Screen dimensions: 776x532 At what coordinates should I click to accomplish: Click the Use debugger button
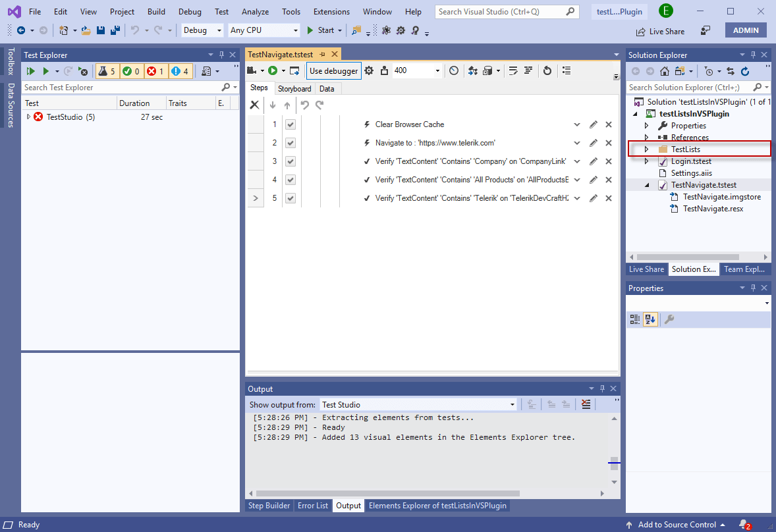coord(333,70)
